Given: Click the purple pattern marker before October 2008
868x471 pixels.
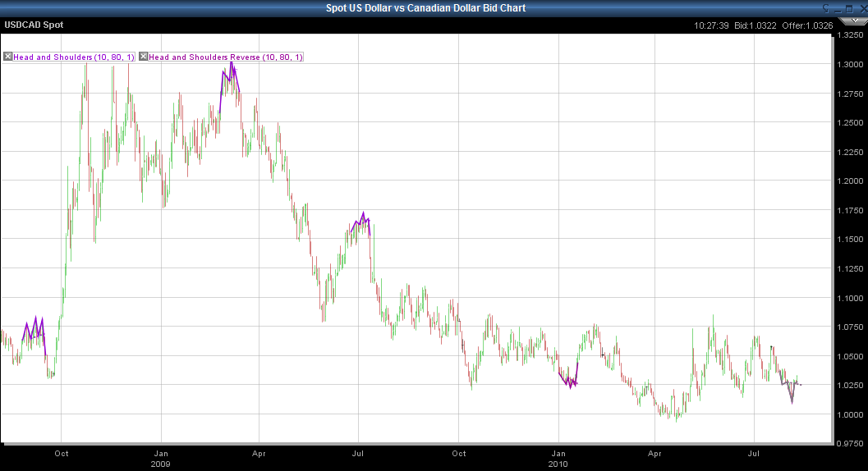Looking at the screenshot, I should pyautogui.click(x=34, y=334).
